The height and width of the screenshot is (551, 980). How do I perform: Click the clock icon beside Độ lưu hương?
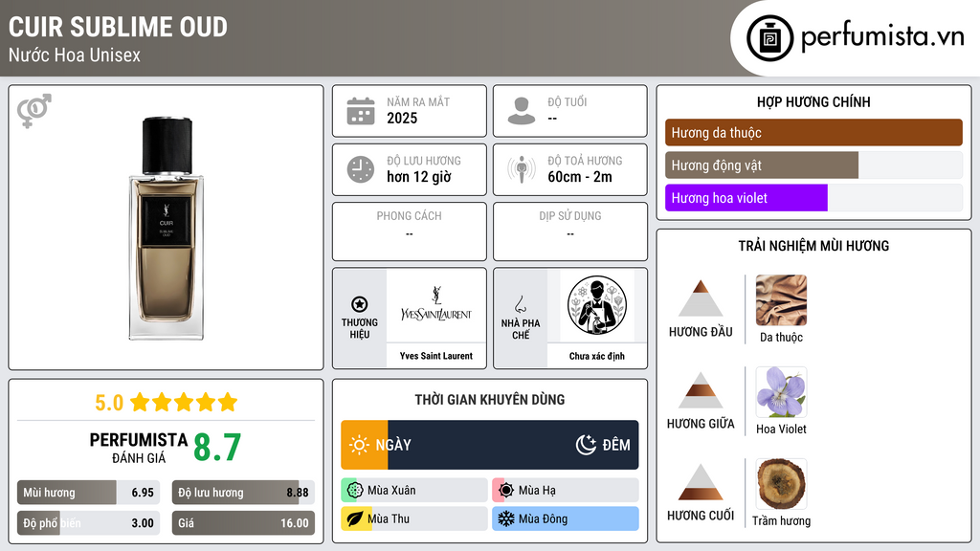click(x=361, y=169)
